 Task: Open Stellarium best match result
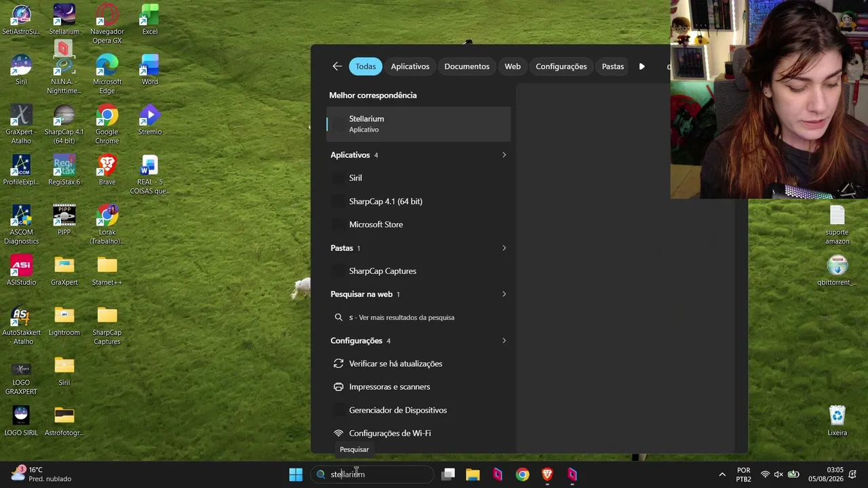[418, 124]
